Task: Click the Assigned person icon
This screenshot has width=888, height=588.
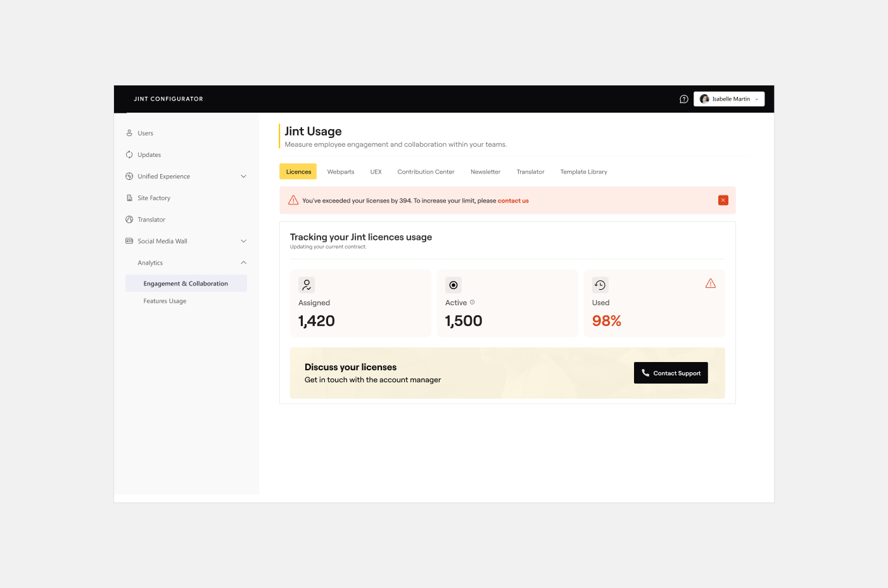Action: pos(307,285)
